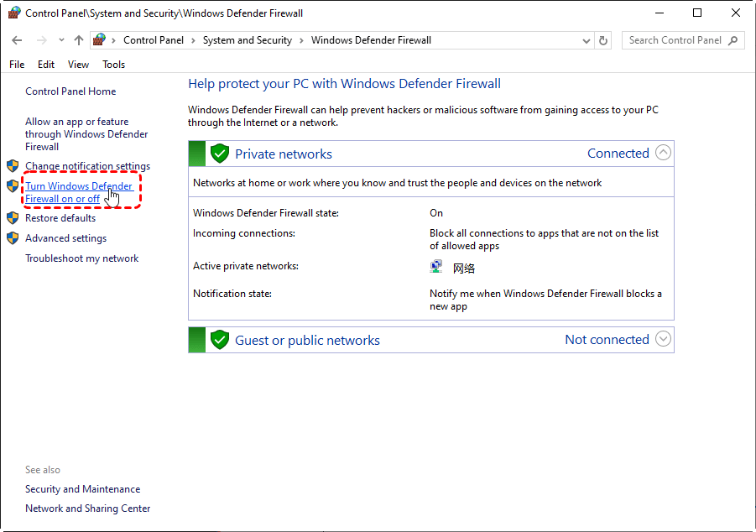
Task: Click the Search Control Panel field
Action: 675,40
